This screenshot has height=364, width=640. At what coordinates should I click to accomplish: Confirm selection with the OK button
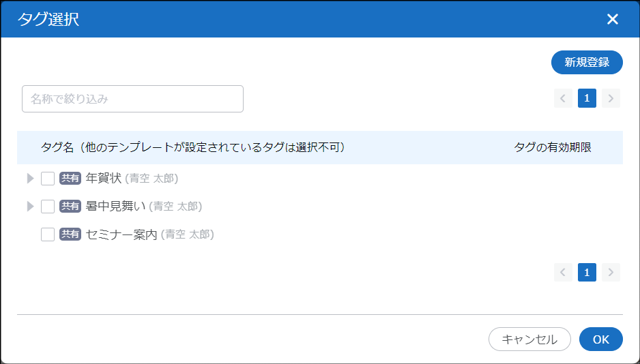point(600,339)
